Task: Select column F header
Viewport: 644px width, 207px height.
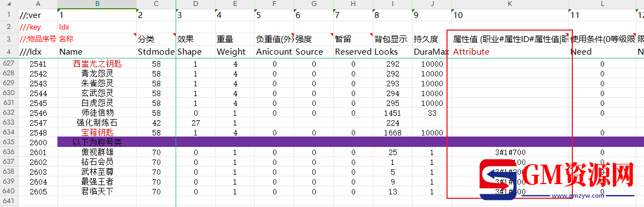Action: 274,4
